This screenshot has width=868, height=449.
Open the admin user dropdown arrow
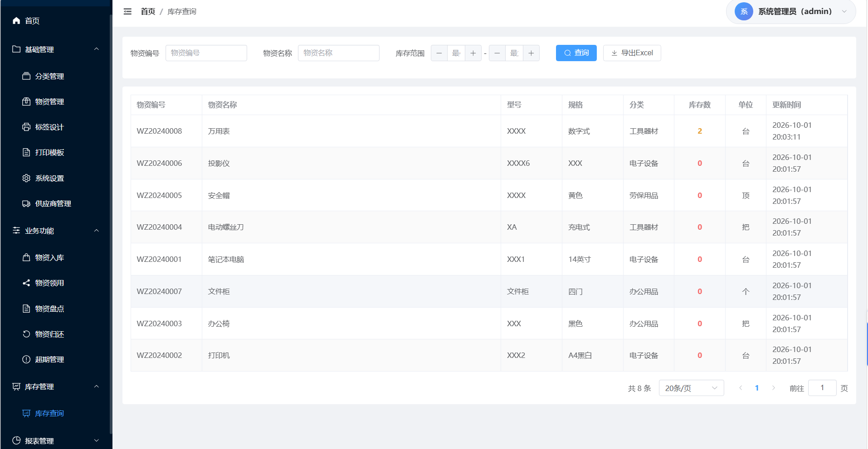(x=844, y=12)
